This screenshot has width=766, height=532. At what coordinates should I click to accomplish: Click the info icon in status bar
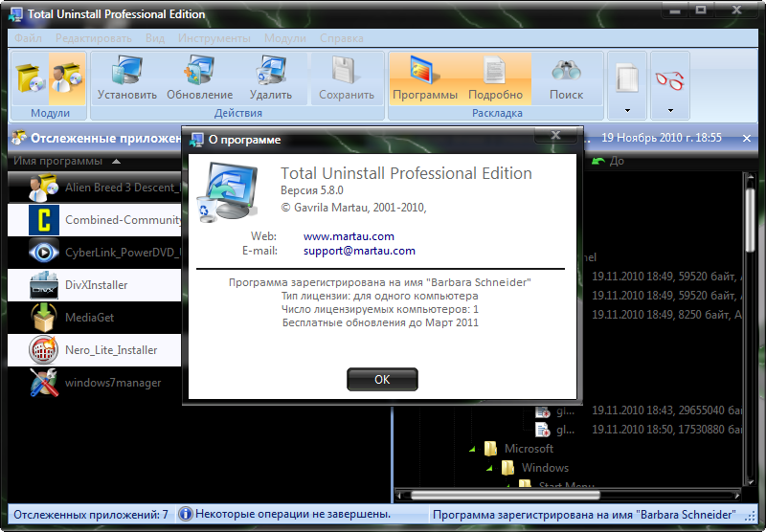pos(185,514)
